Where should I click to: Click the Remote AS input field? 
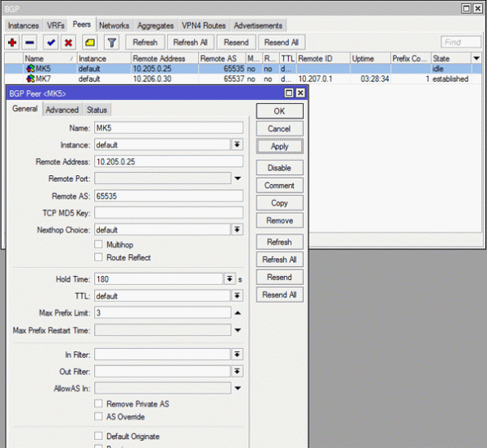(x=169, y=196)
